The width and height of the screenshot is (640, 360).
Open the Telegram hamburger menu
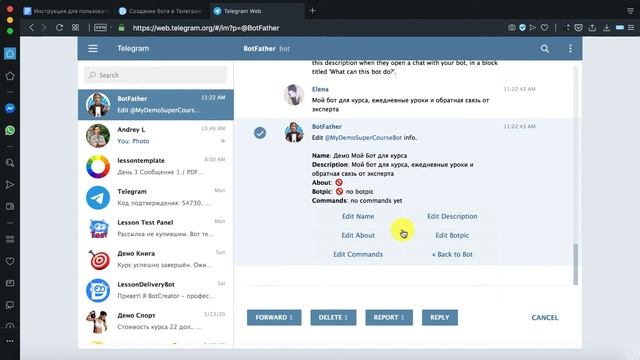pyautogui.click(x=93, y=49)
